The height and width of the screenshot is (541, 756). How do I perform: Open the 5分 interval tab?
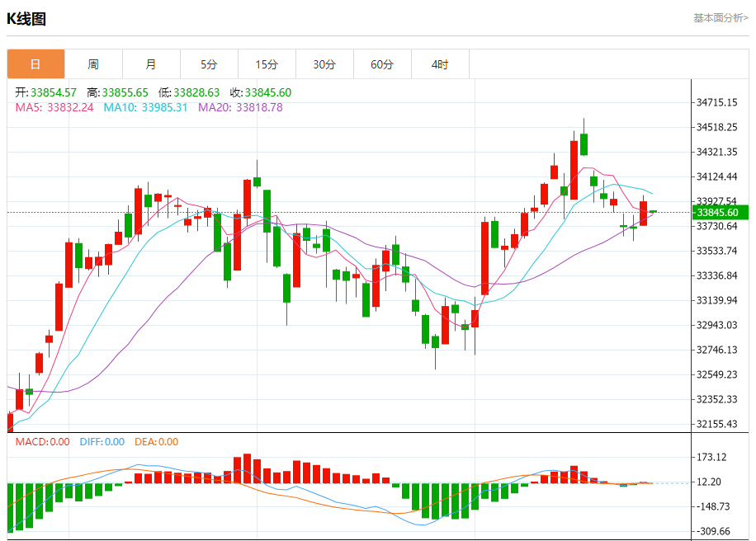[x=210, y=64]
